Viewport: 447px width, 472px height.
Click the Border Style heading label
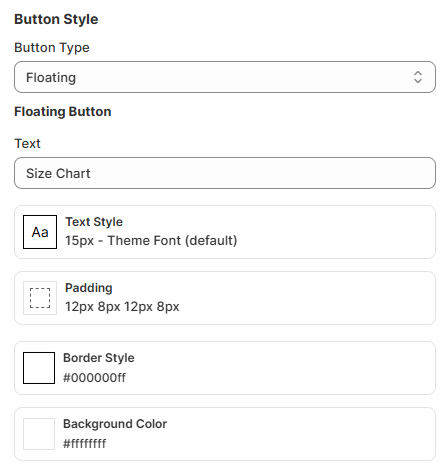point(99,358)
